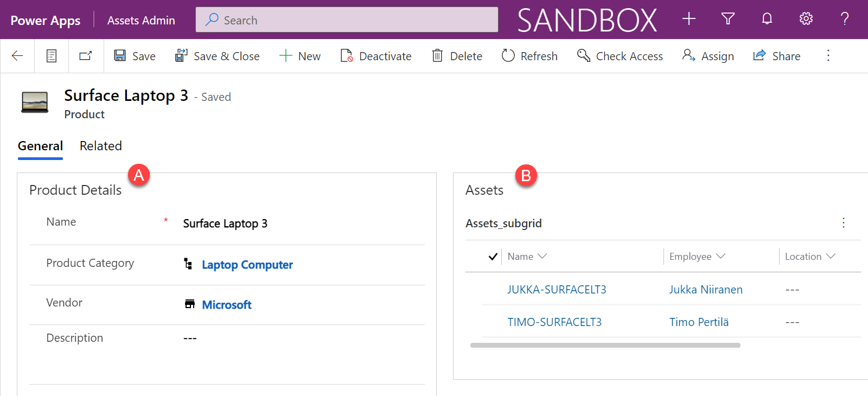
Task: Deactivate this product
Action: pos(375,56)
